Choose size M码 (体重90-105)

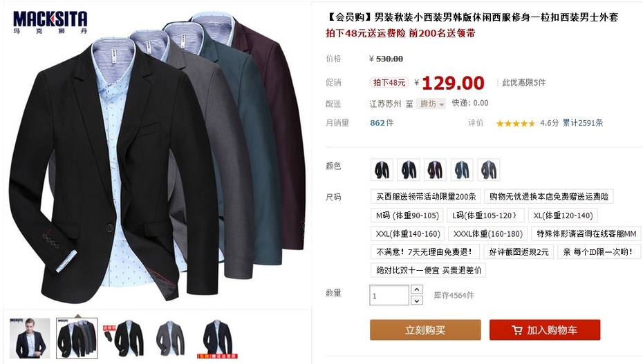(407, 215)
